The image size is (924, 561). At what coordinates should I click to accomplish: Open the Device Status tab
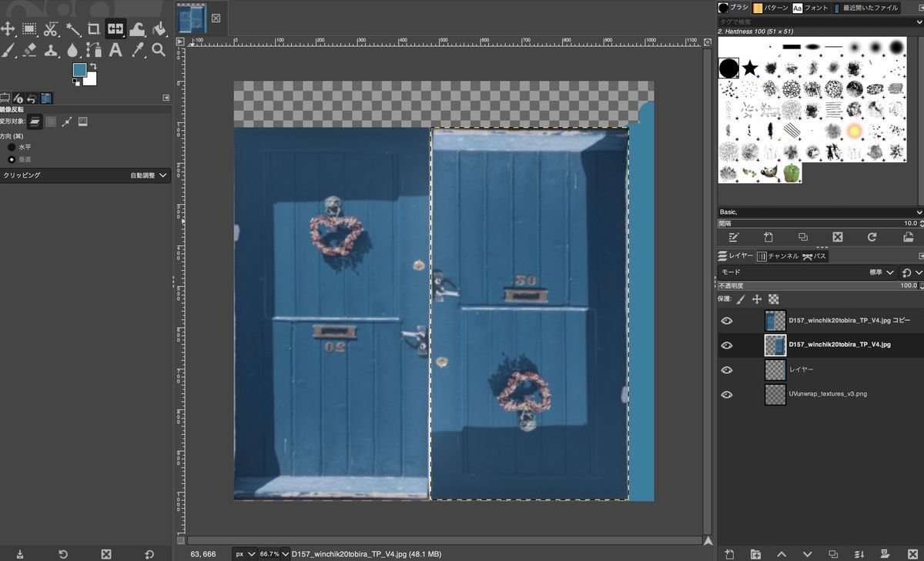pyautogui.click(x=18, y=98)
